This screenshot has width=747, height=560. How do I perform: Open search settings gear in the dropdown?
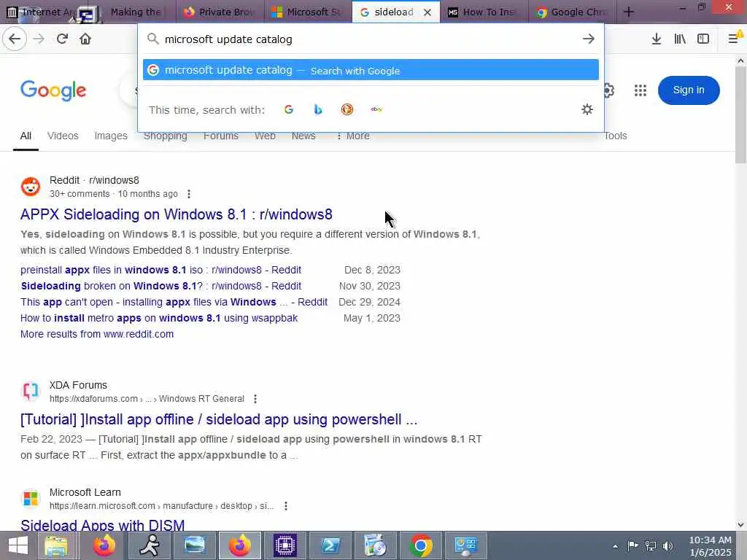pos(587,109)
